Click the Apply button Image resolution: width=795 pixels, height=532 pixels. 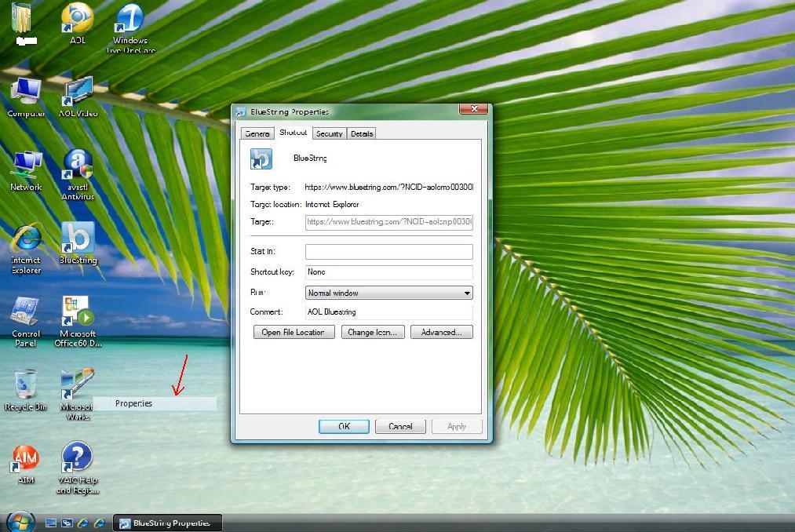[x=456, y=427]
